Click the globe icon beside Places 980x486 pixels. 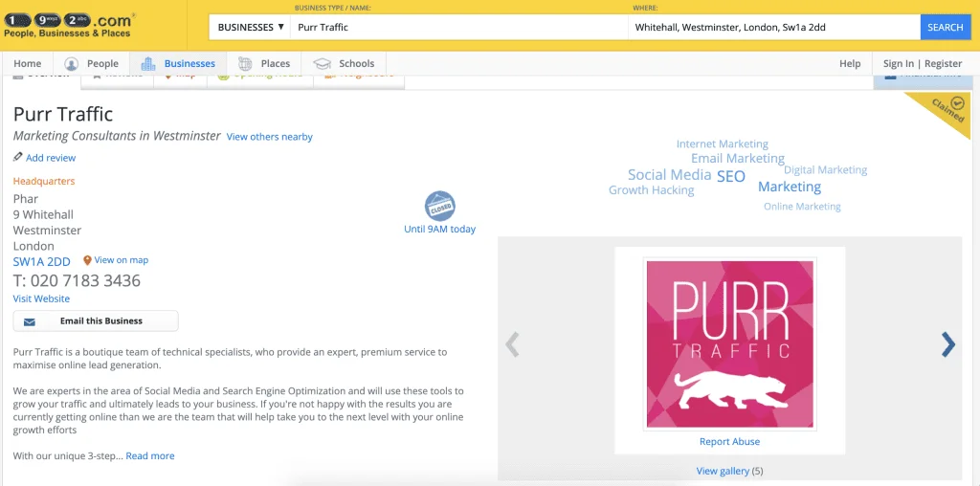245,64
